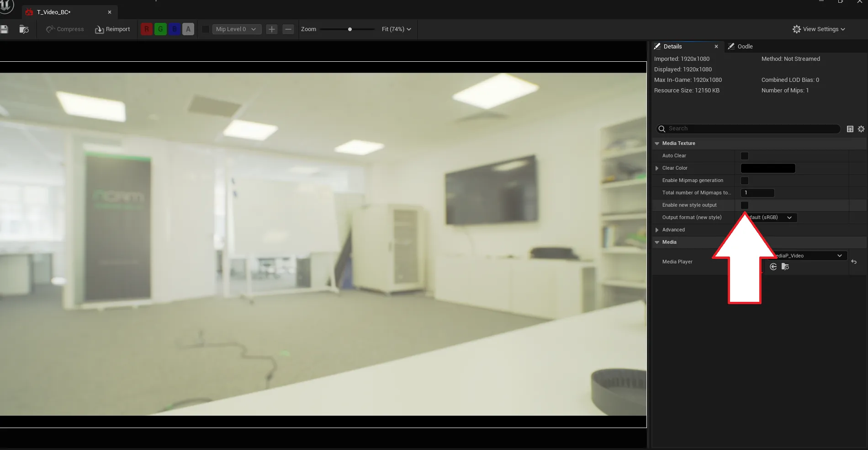Viewport: 868px width, 450px height.
Task: Browse to Media Player asset folder icon
Action: click(785, 267)
